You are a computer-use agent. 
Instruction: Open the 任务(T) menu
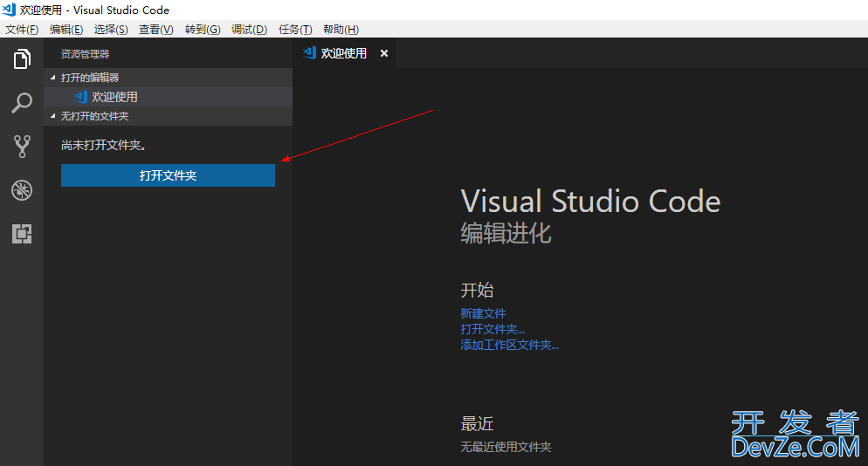click(295, 30)
